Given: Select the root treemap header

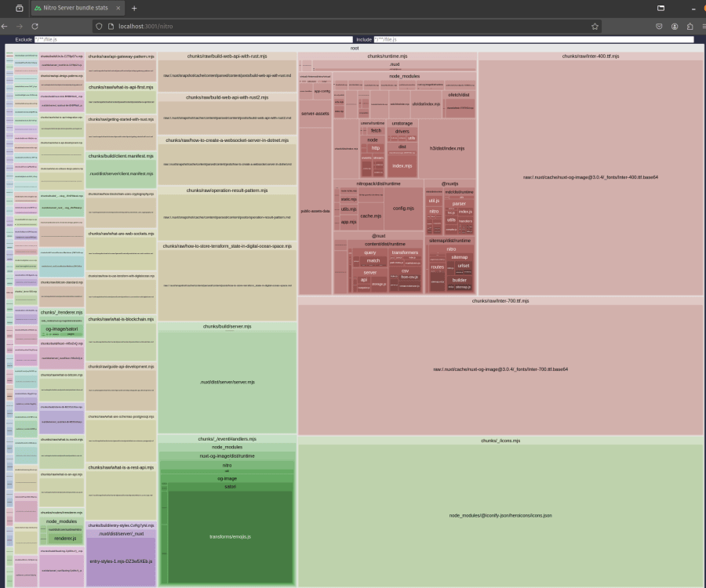Looking at the screenshot, I should click(x=355, y=48).
